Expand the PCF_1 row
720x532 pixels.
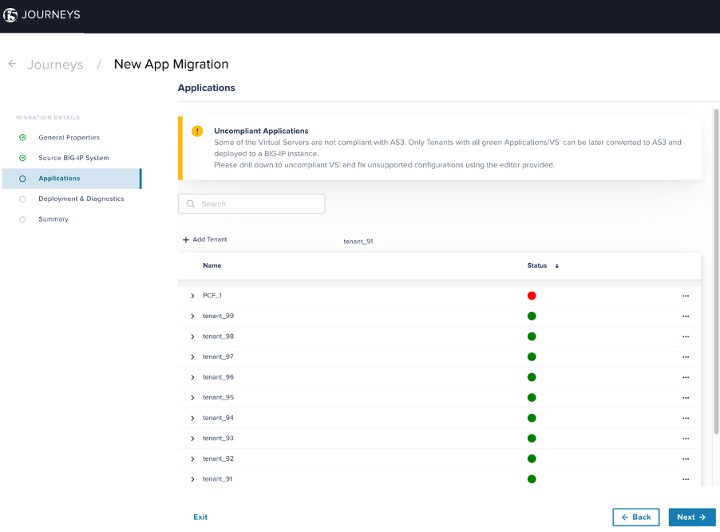(192, 296)
